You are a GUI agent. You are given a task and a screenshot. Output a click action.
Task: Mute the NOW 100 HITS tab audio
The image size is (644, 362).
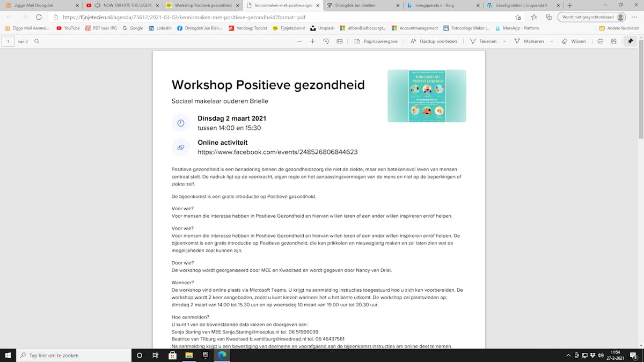(97, 5)
